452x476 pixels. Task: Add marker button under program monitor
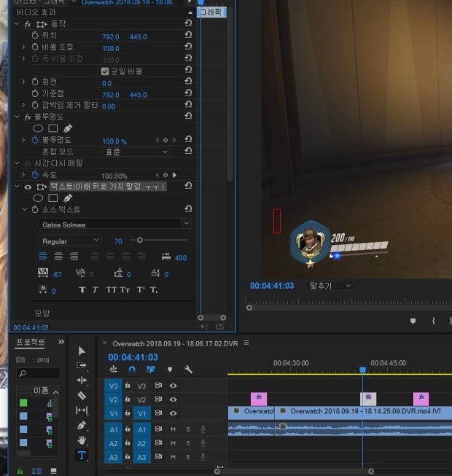413,321
